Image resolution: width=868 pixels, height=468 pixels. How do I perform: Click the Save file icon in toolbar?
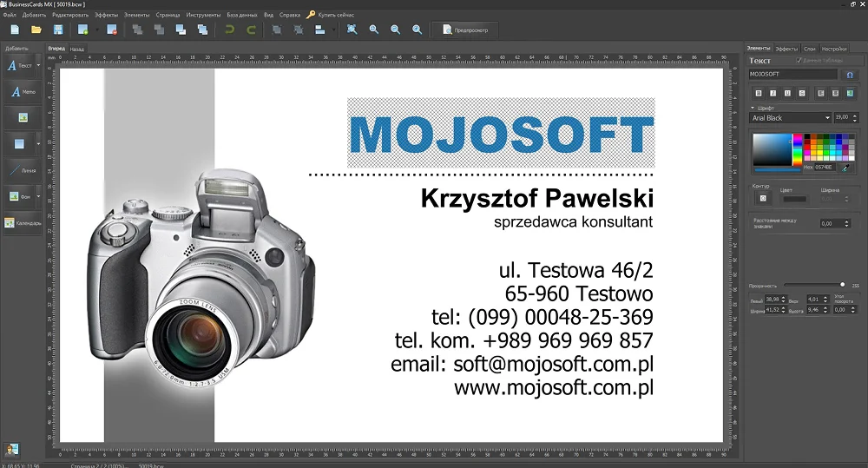coord(57,30)
